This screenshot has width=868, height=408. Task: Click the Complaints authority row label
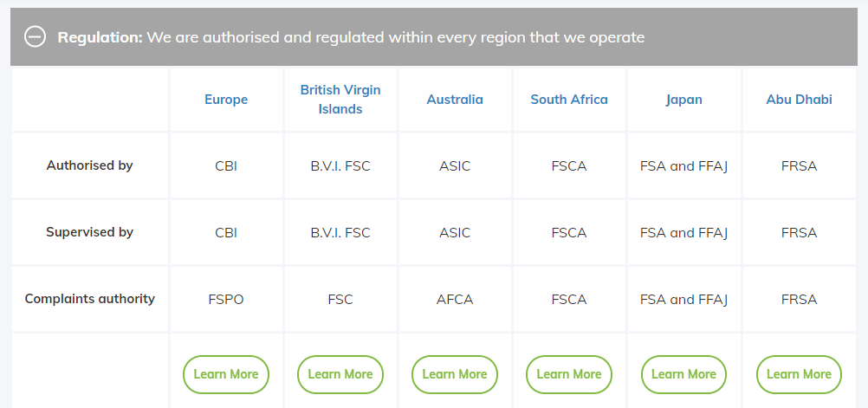pyautogui.click(x=90, y=299)
